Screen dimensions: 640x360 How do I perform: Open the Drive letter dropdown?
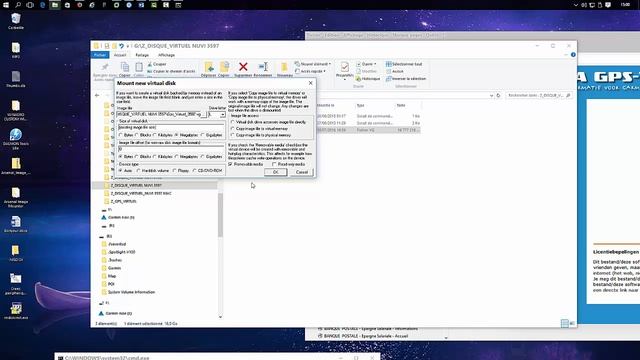click(x=222, y=115)
